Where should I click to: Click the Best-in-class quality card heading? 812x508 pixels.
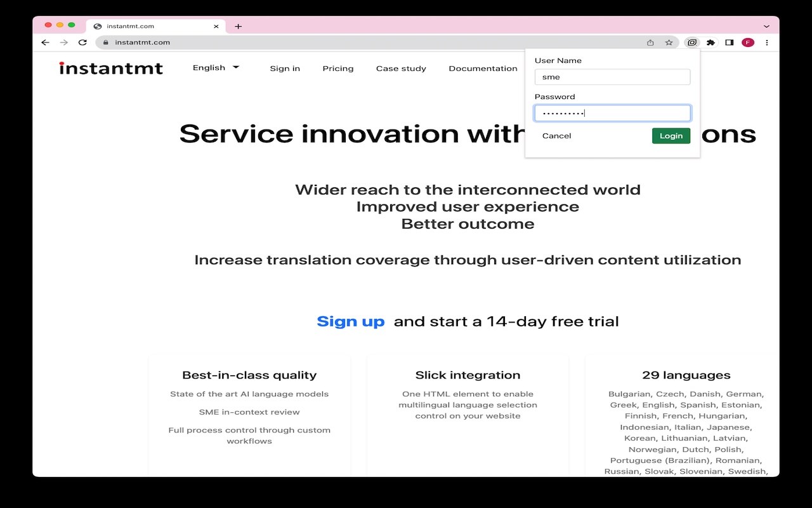249,375
